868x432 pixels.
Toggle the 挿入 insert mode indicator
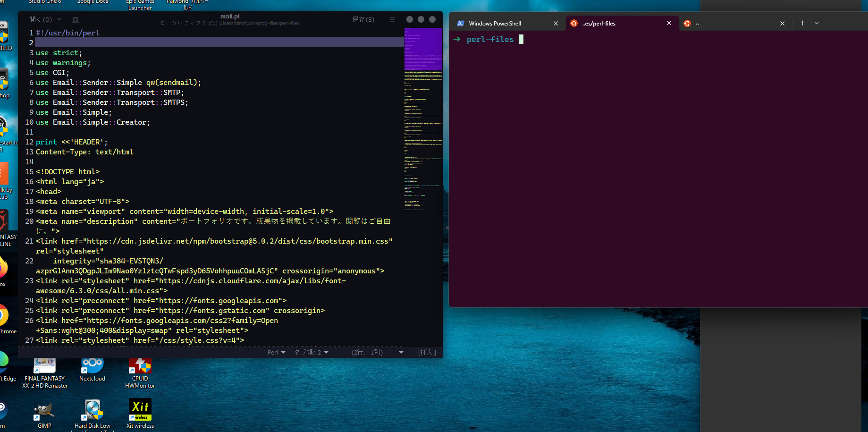point(427,352)
